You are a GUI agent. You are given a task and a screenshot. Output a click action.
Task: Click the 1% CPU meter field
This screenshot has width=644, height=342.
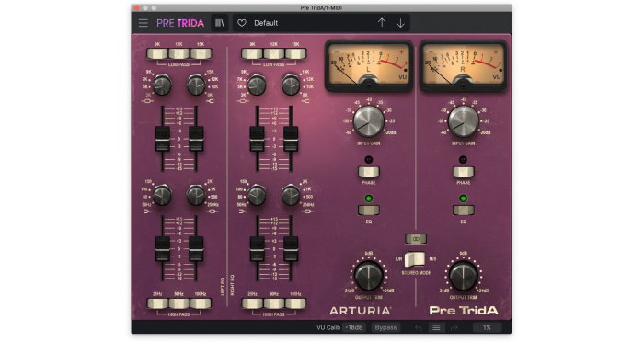[x=487, y=327]
